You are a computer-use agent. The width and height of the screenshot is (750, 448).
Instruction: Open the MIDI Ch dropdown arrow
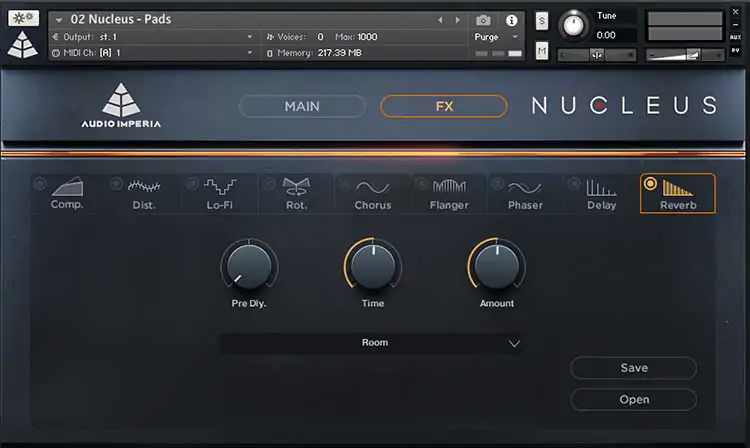coord(249,53)
